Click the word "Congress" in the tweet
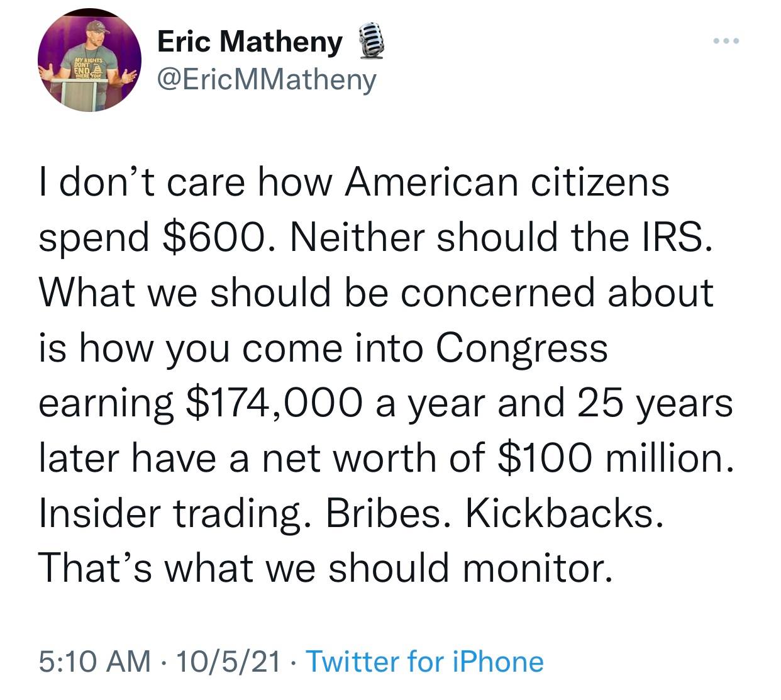 [522, 348]
